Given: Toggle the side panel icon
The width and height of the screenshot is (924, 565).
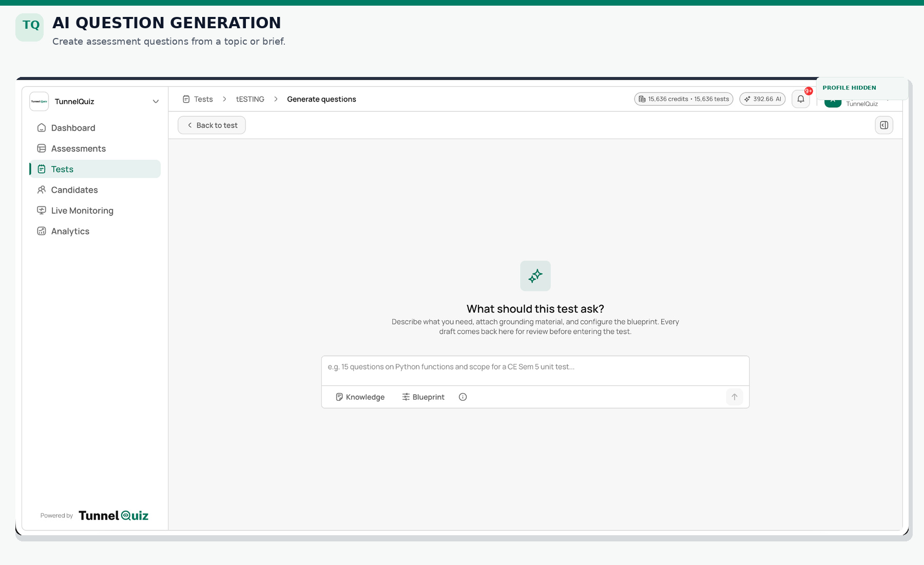Looking at the screenshot, I should [x=884, y=125].
